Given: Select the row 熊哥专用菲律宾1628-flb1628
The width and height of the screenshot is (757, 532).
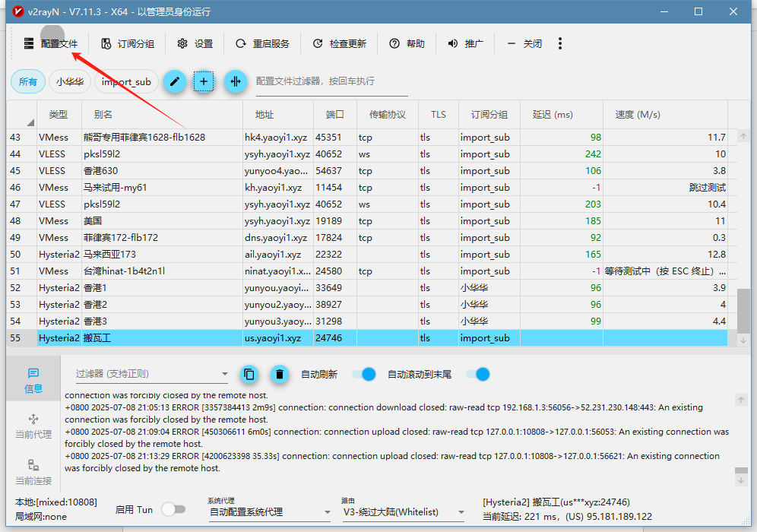Looking at the screenshot, I should [367, 138].
